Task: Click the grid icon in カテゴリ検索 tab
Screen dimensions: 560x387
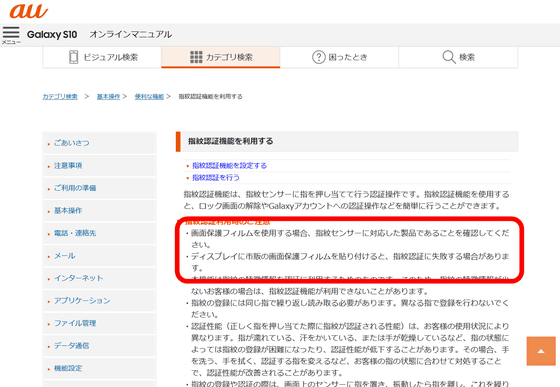Action: click(196, 57)
